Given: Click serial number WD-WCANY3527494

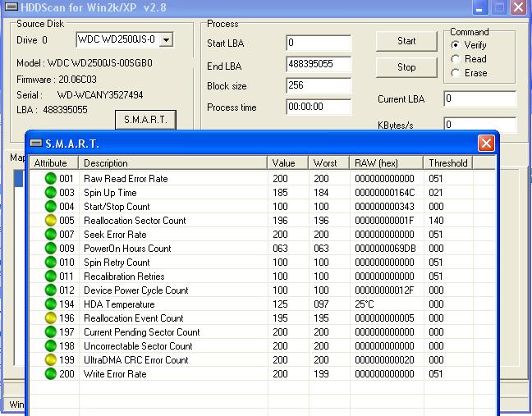Looking at the screenshot, I should (x=100, y=95).
